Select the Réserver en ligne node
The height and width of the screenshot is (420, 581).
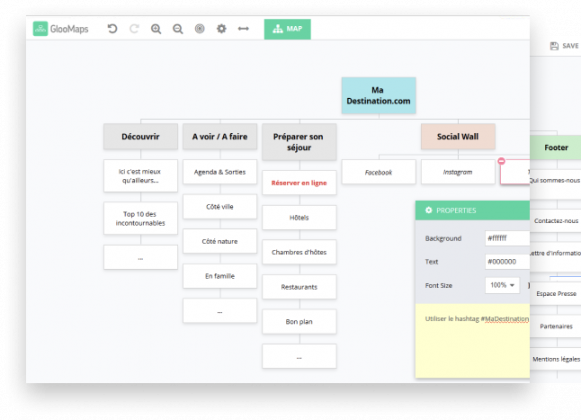[x=299, y=183]
